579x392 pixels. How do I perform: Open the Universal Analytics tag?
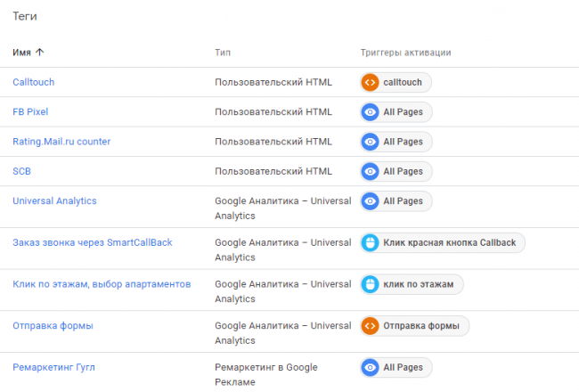pyautogui.click(x=54, y=200)
